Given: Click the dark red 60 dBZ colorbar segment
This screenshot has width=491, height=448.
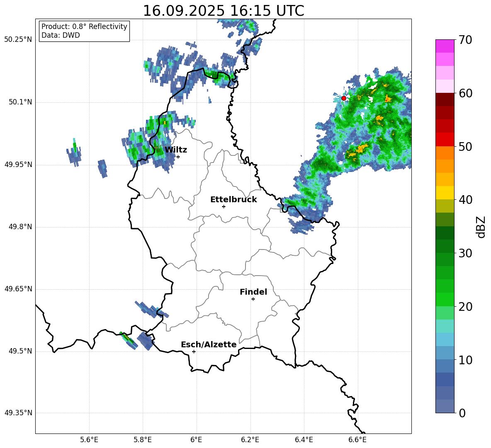Looking at the screenshot, I should coord(445,99).
